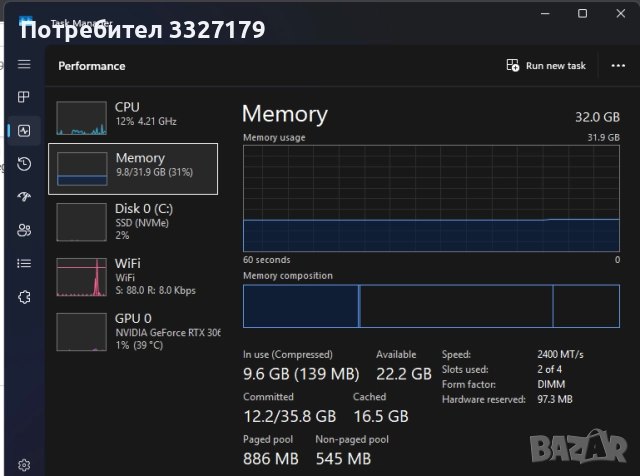The image size is (640, 476).
Task: Click the 31.9 GB graph scale label
Action: click(x=603, y=138)
